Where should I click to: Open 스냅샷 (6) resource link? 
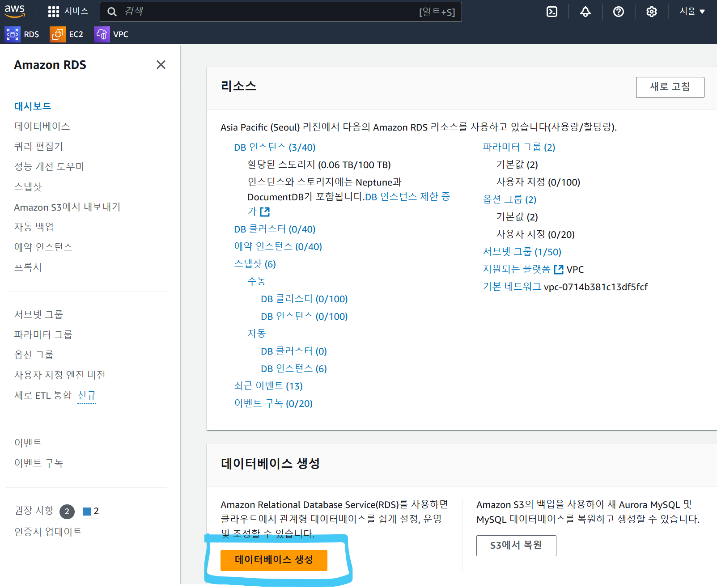pos(255,264)
